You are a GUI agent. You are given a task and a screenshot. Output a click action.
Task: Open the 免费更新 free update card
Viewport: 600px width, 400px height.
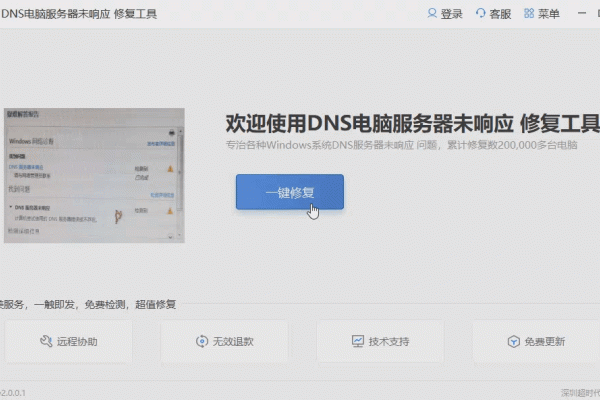click(536, 341)
